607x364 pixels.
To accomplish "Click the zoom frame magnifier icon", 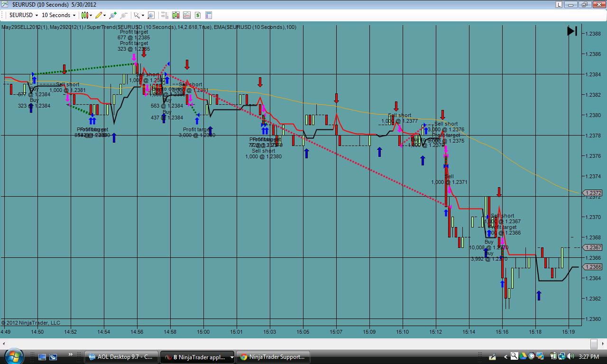I will click(x=151, y=15).
